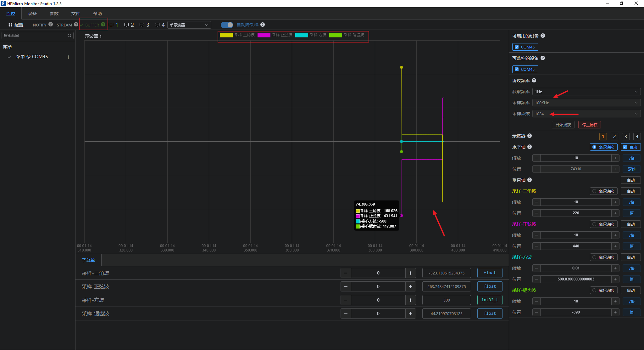Viewport: 644px width, 350px height.
Task: Increase 采样-正弦波 位置 440 with plus
Action: point(615,246)
